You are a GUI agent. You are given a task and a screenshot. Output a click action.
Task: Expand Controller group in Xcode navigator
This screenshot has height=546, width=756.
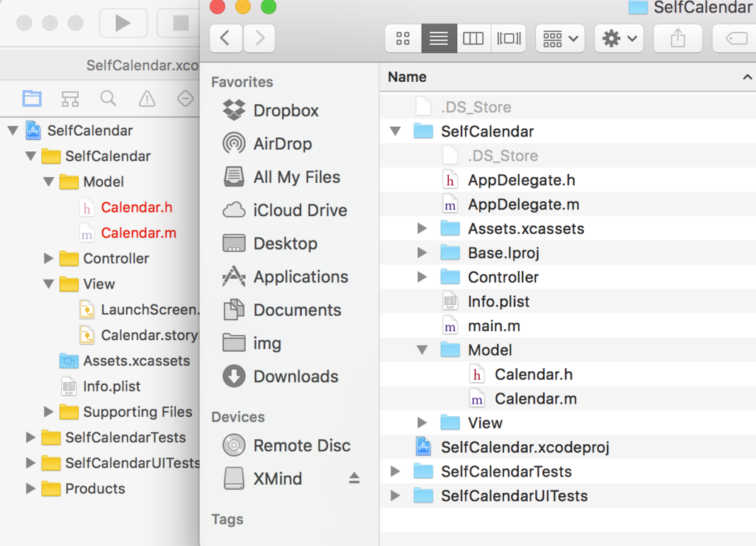[48, 258]
